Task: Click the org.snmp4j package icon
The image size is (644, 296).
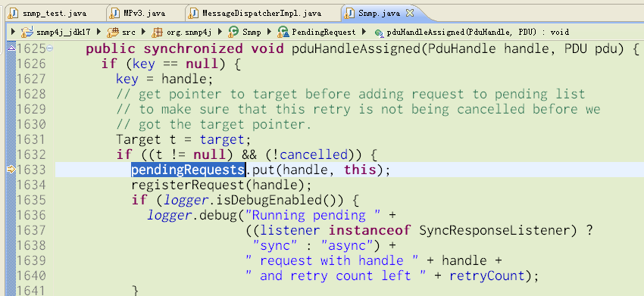Action: (x=157, y=32)
